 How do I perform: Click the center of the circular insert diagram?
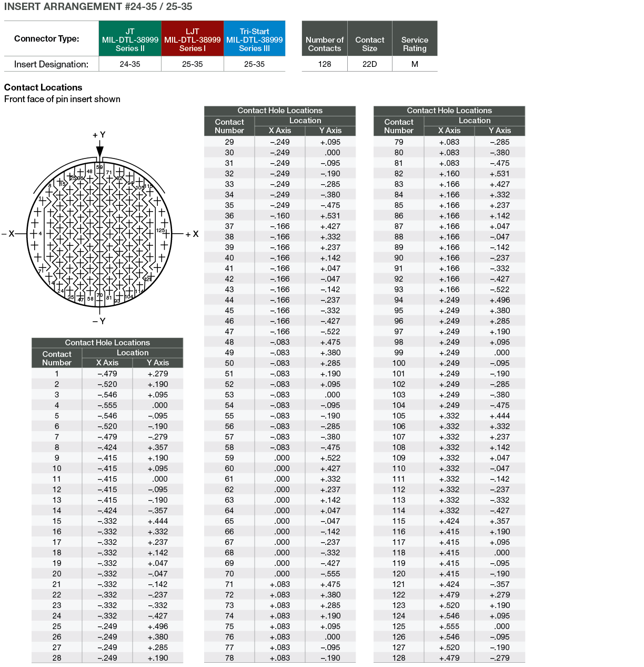pos(99,234)
